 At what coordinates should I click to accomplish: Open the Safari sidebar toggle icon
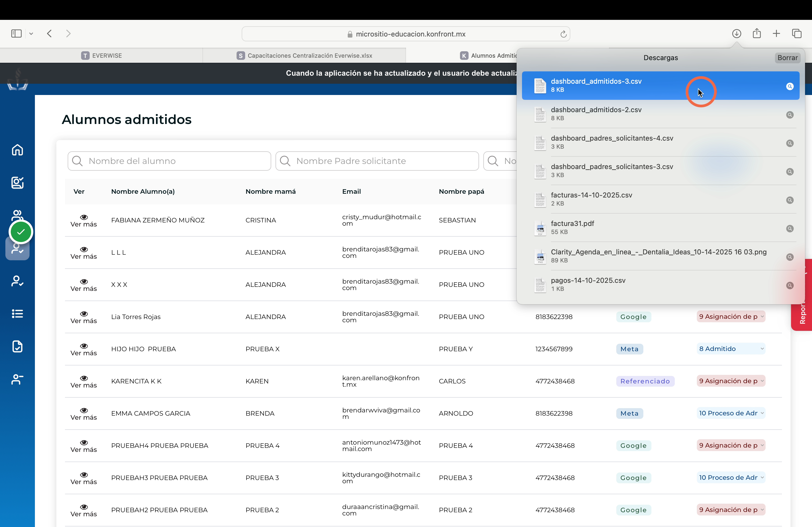click(16, 33)
